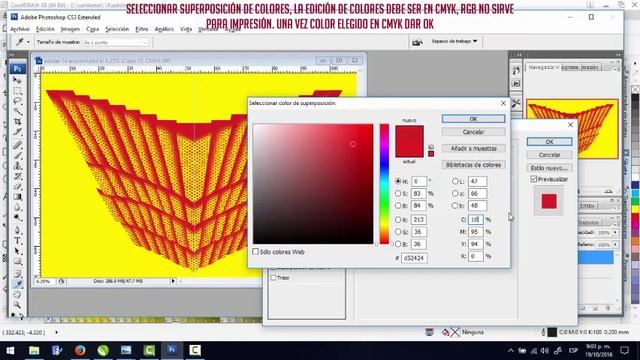This screenshot has width=640, height=360.
Task: Uncheck the Previsualizar checkbox
Action: point(533,179)
